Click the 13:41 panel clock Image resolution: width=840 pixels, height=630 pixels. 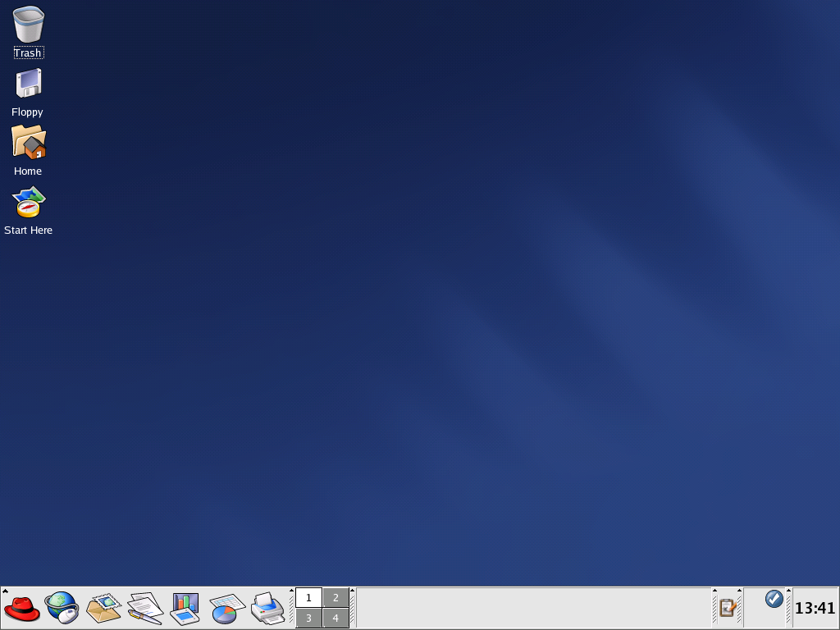click(x=815, y=609)
